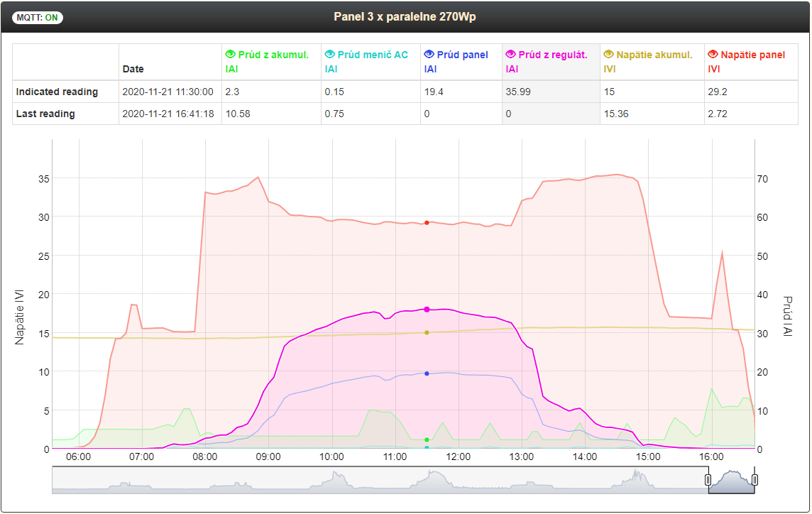Click magenta data point on regulator curve

point(427,310)
